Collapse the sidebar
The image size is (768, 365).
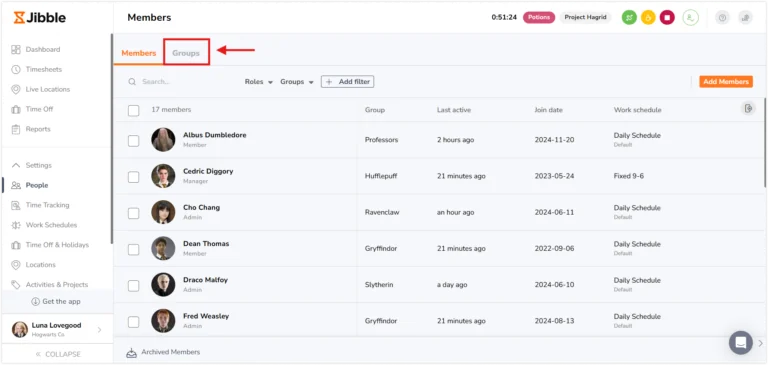click(58, 354)
